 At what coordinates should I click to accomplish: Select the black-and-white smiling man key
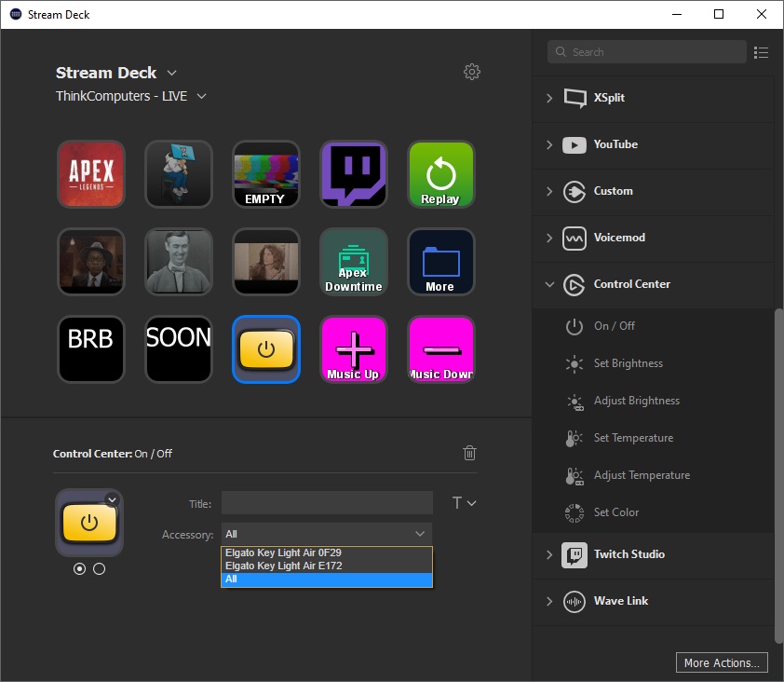click(179, 262)
